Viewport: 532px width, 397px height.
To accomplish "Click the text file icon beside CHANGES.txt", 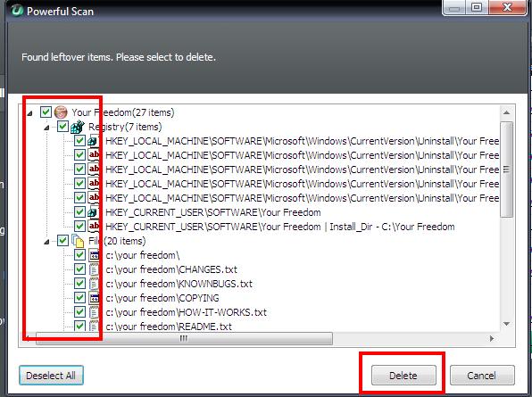I will tap(94, 269).
